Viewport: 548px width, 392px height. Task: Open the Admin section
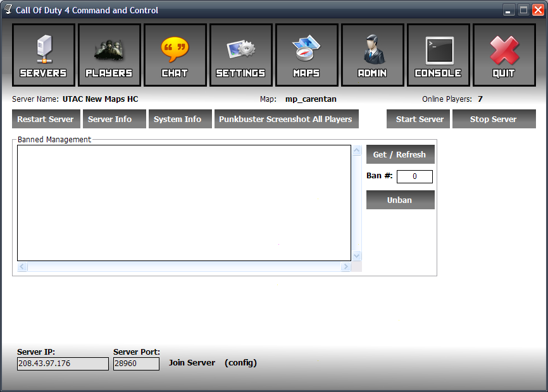[373, 55]
